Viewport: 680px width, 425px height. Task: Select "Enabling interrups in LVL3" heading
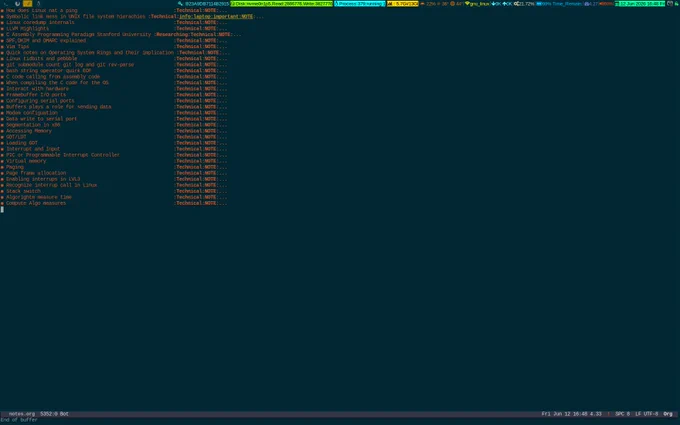pyautogui.click(x=43, y=179)
